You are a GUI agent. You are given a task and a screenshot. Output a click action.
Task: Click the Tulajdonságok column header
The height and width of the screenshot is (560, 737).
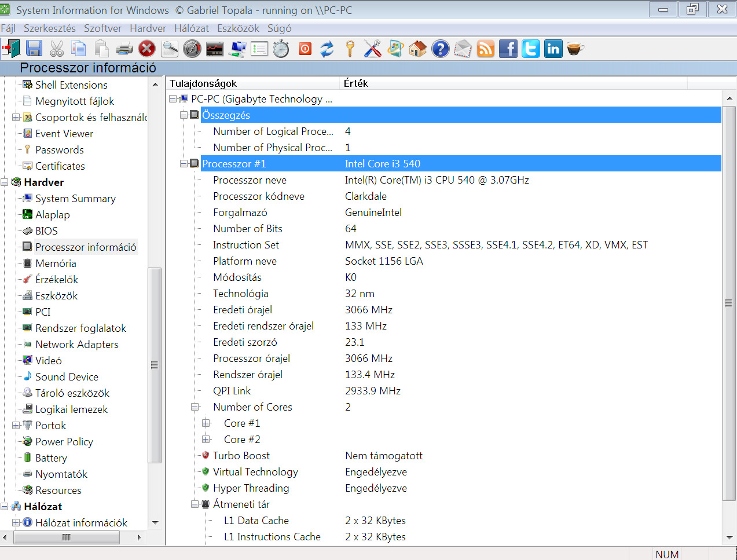tap(253, 83)
